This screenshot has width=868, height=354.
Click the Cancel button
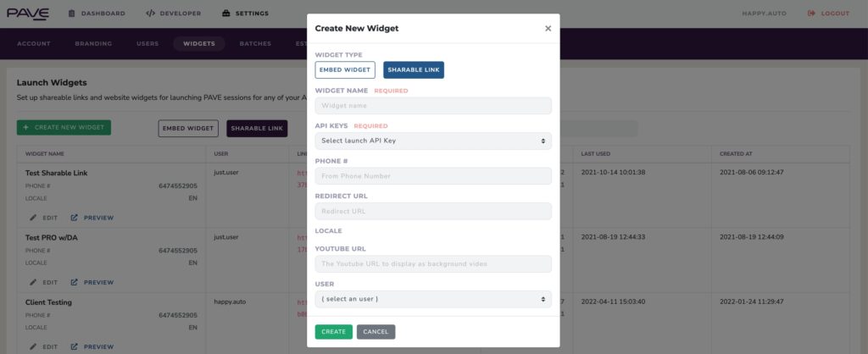376,332
